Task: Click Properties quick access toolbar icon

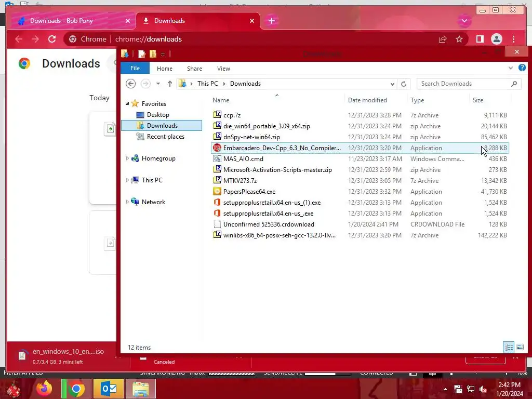Action: pyautogui.click(x=142, y=54)
